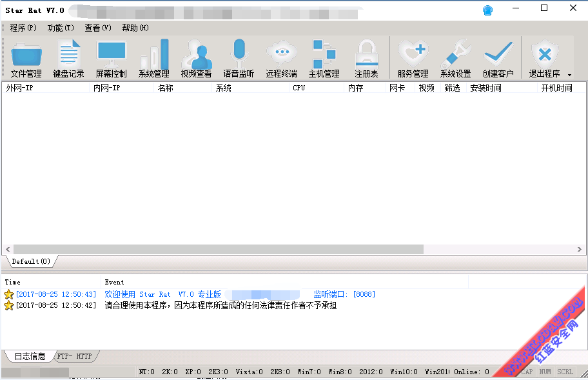The image size is (588, 380).
Task: Click the Event column header in log
Action: tap(284, 282)
